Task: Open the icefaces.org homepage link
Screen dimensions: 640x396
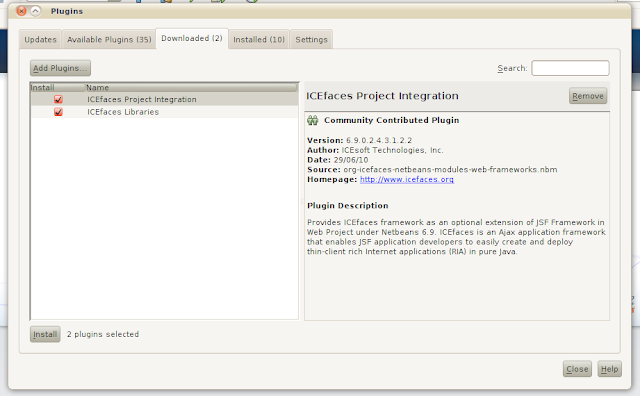Action: coord(407,180)
